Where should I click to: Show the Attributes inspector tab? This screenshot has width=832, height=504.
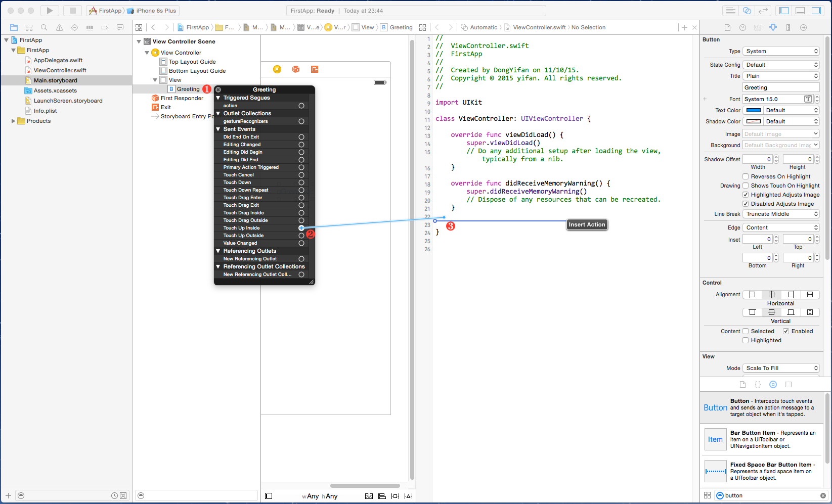click(773, 28)
